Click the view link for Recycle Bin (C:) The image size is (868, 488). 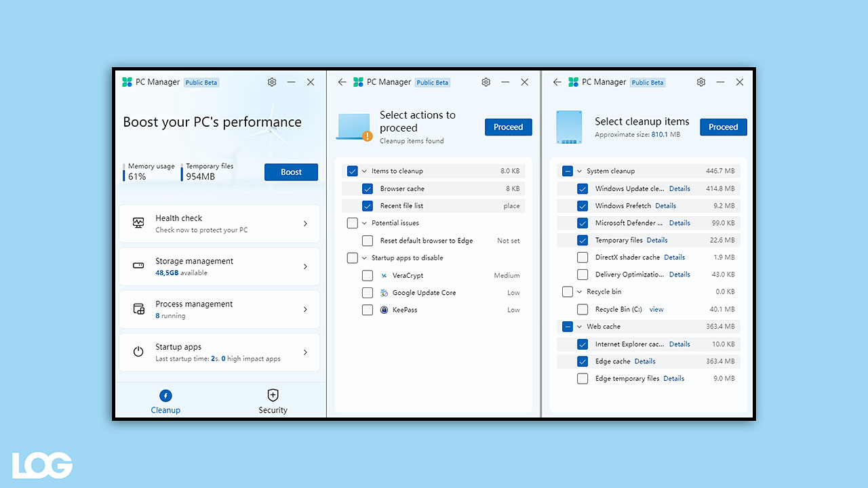point(656,309)
